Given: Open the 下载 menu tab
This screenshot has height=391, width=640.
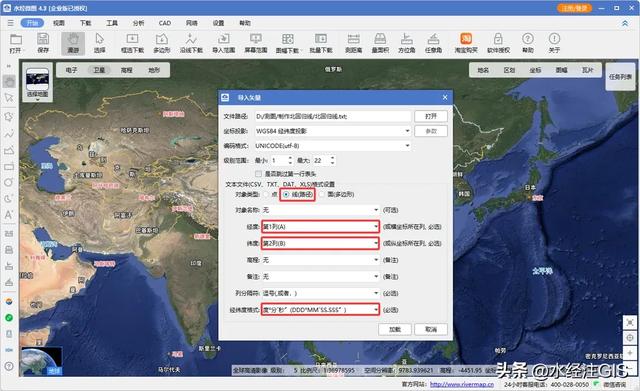Looking at the screenshot, I should coord(85,23).
